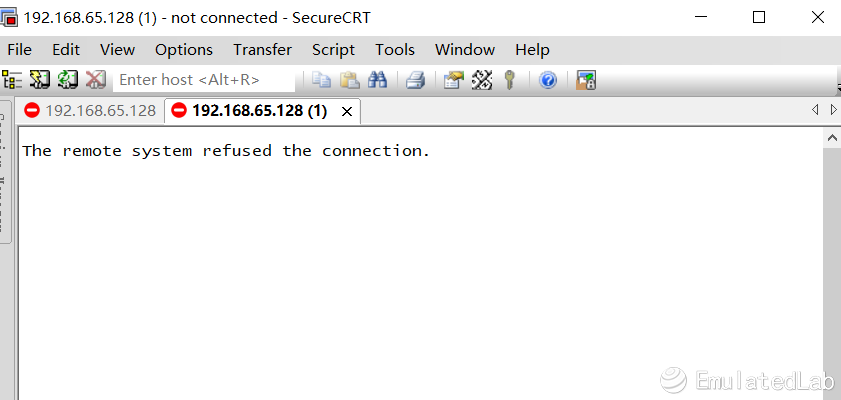Click the Print printer icon
Viewport: 841px width, 400px height.
415,80
